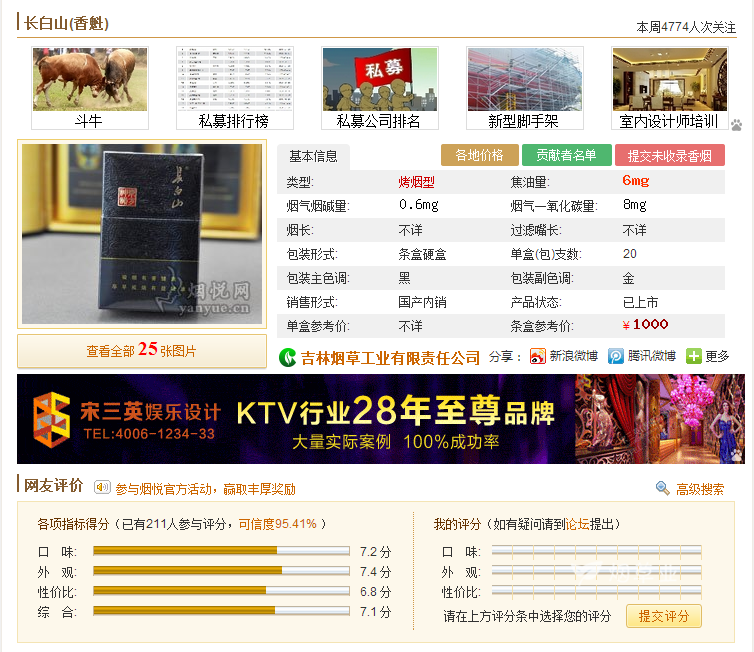
Task: Click the speaker announcement icon
Action: (102, 487)
